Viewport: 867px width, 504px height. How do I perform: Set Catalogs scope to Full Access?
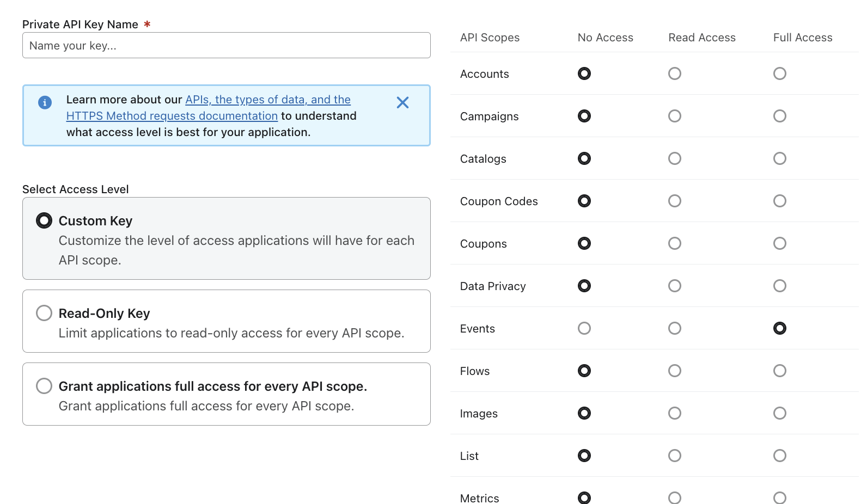[x=780, y=158]
